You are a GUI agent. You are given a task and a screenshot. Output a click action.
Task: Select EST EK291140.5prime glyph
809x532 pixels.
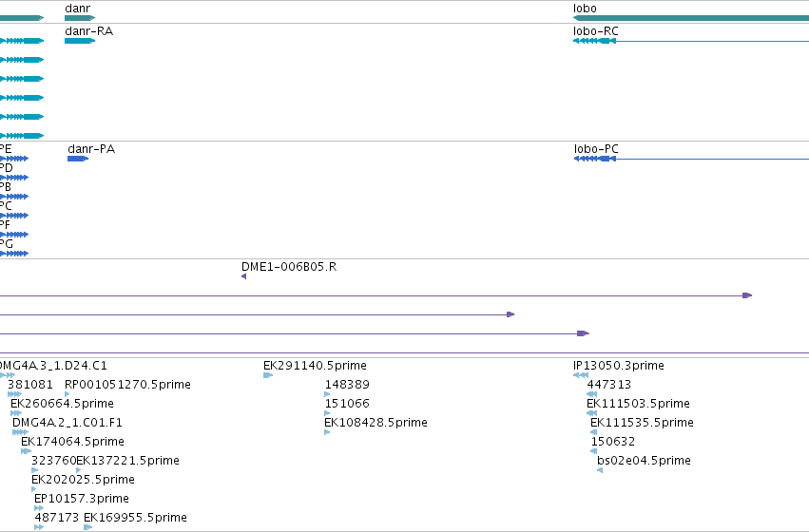coord(268,374)
